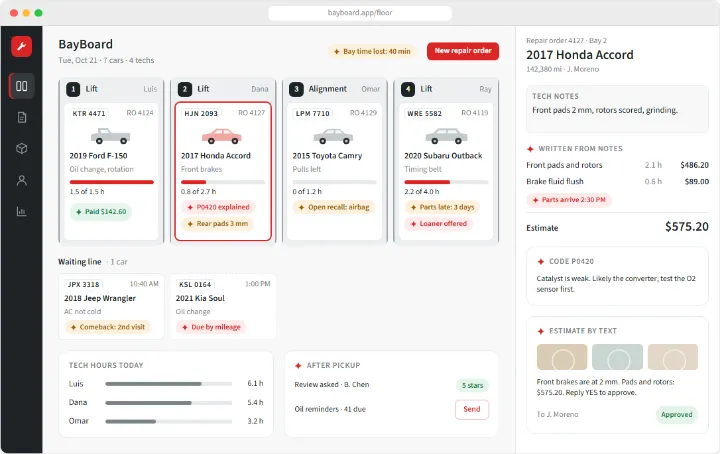Click Omar's tech hours bar
This screenshot has width=720, height=454.
pos(169,421)
